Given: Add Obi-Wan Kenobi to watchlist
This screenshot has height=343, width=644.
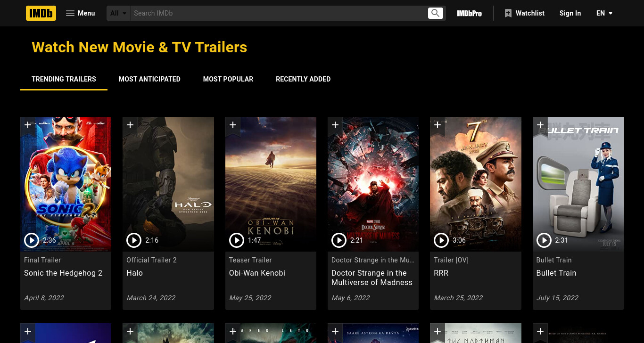Looking at the screenshot, I should point(233,126).
